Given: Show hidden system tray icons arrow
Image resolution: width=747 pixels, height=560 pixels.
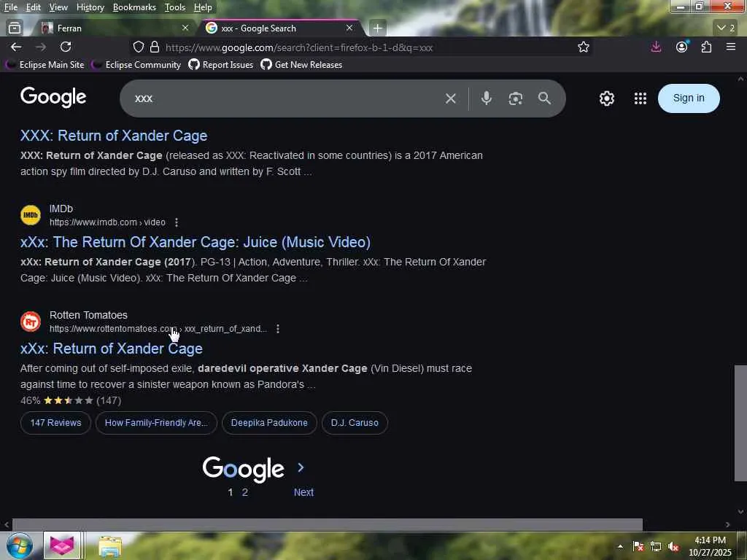Looking at the screenshot, I should coord(620,547).
